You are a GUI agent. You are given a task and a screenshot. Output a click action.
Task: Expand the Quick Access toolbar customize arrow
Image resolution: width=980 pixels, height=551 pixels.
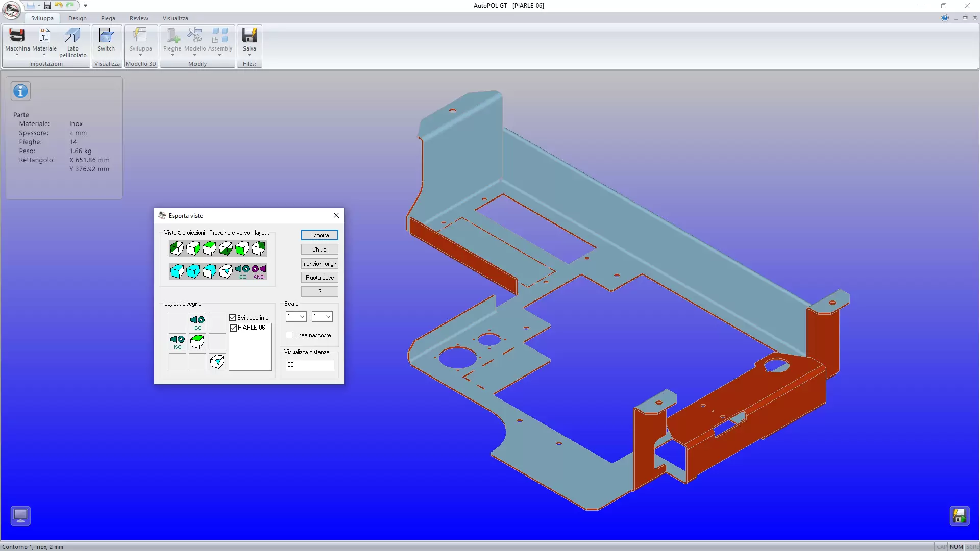tap(85, 6)
